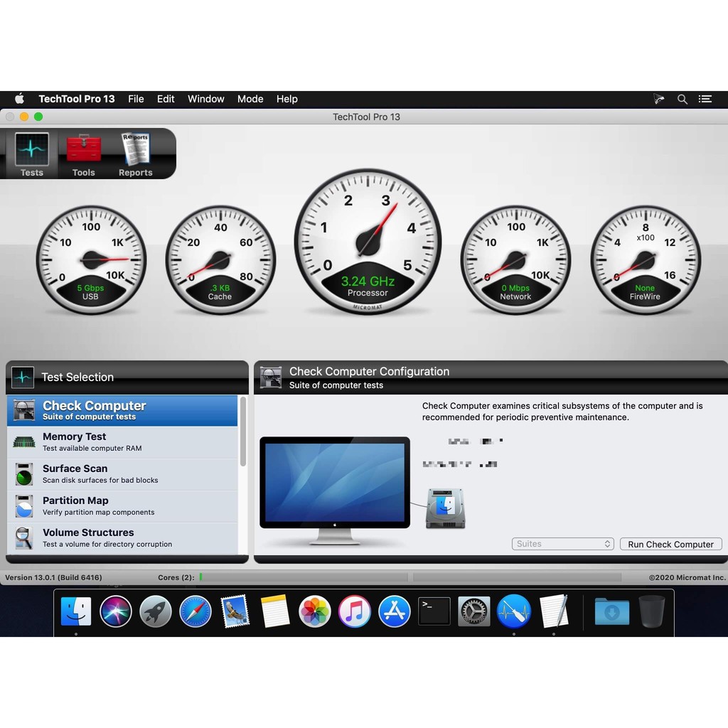Select the Check Computer test
Viewport: 728px width, 728px height.
coord(122,410)
